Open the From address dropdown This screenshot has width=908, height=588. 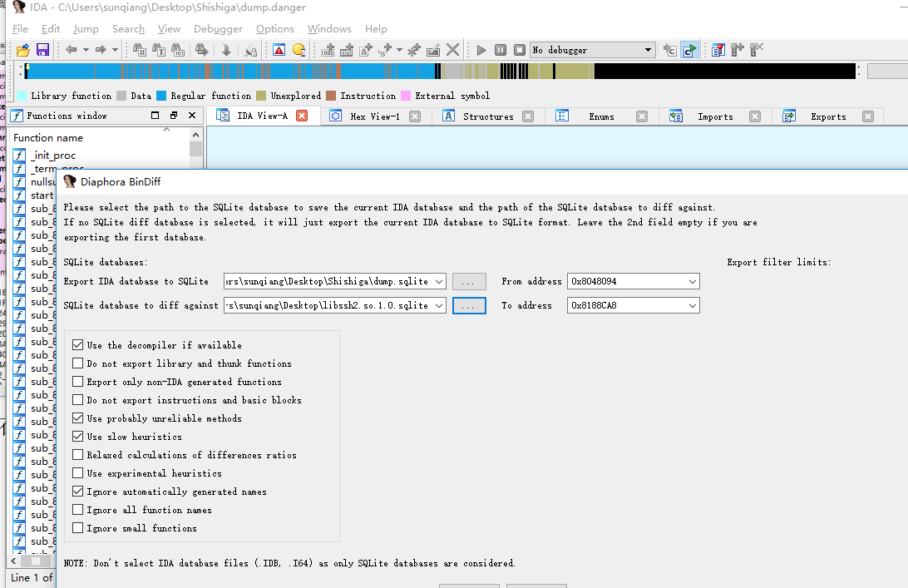pos(693,282)
